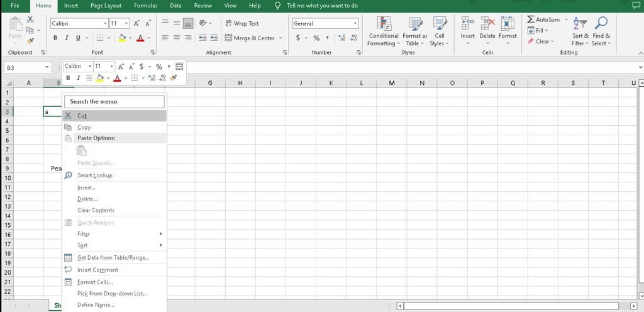
Task: Click ribbon Borders icon
Action: click(100, 38)
